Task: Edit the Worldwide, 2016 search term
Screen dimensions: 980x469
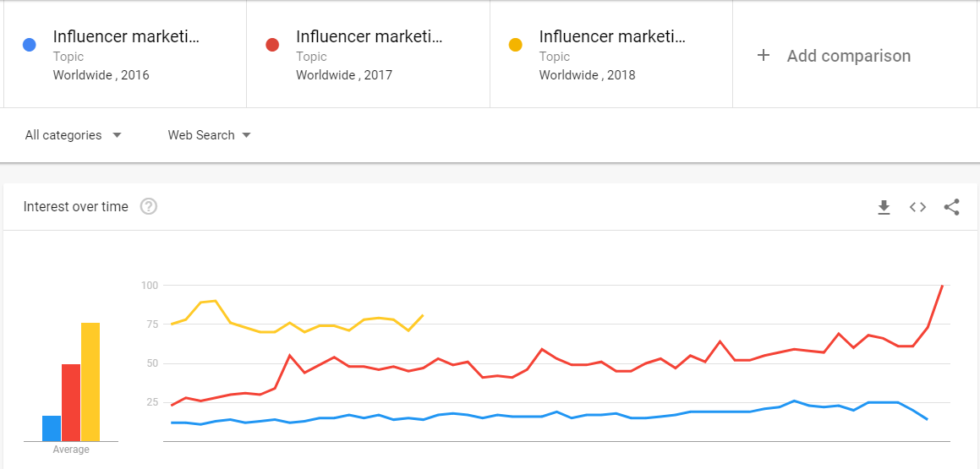Action: 126,37
